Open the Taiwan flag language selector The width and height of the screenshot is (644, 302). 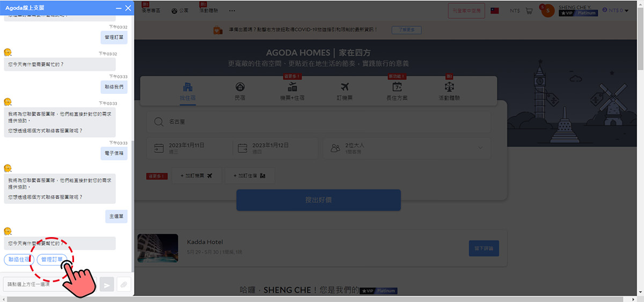[x=495, y=10]
